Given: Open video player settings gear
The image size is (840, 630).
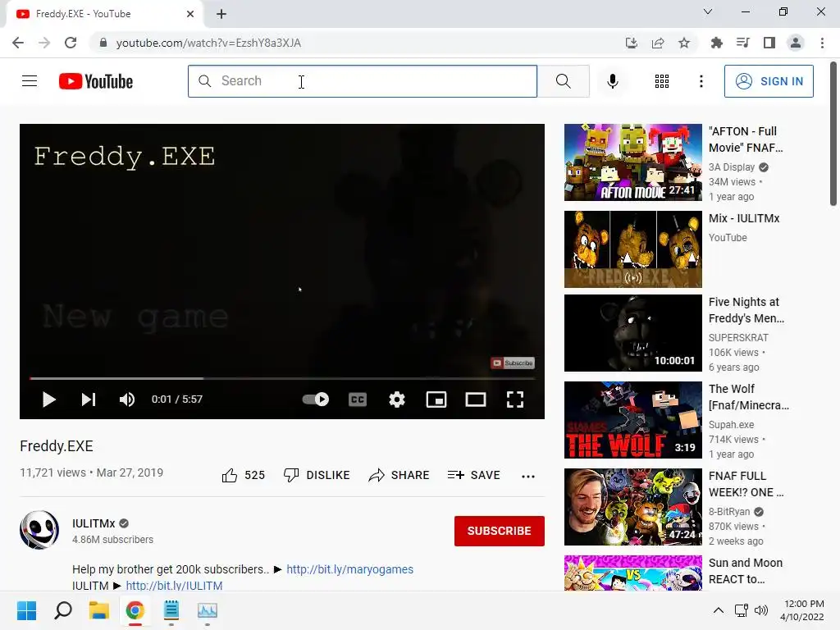Looking at the screenshot, I should [397, 399].
